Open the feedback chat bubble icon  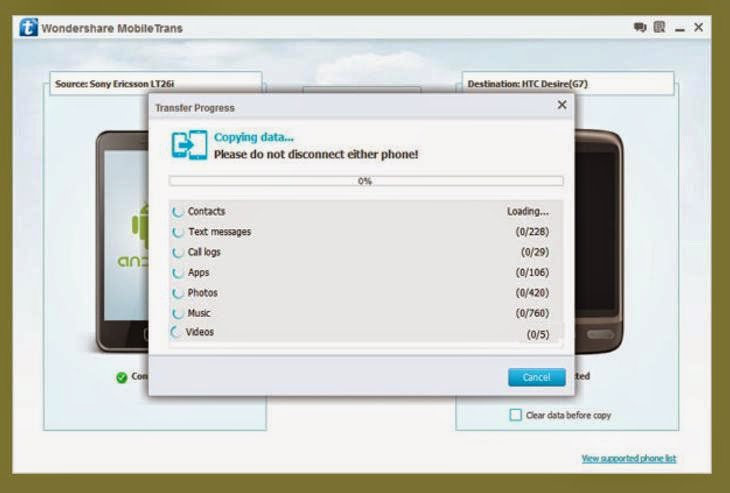tap(640, 27)
